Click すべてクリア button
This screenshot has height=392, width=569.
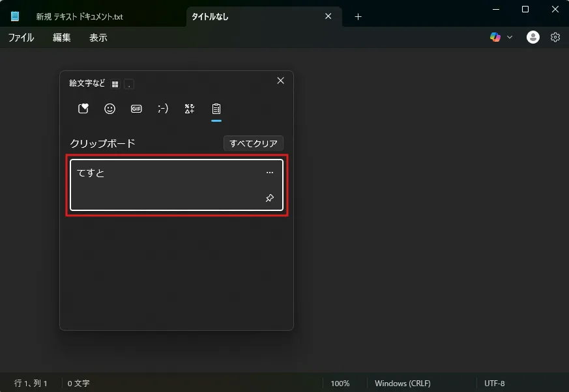254,143
